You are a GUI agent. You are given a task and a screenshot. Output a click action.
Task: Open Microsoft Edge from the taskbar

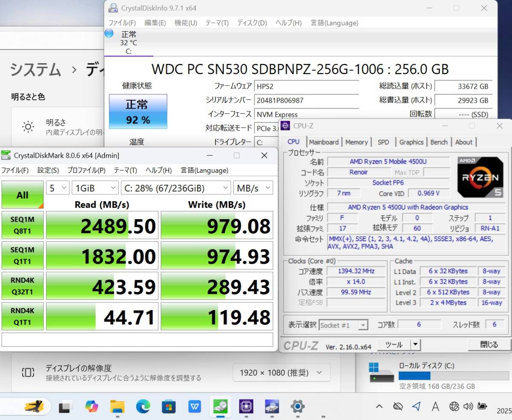pyautogui.click(x=143, y=406)
